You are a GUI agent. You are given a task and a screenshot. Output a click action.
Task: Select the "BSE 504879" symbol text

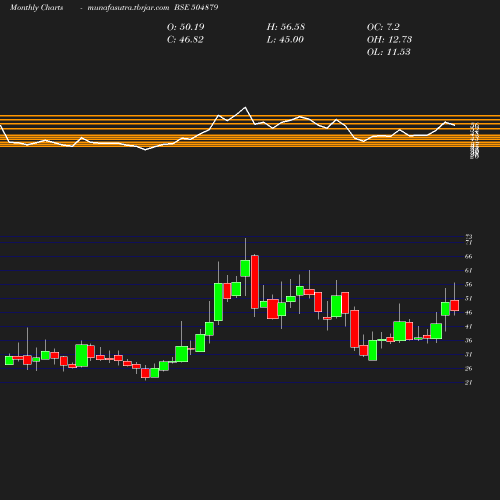tap(196, 7)
